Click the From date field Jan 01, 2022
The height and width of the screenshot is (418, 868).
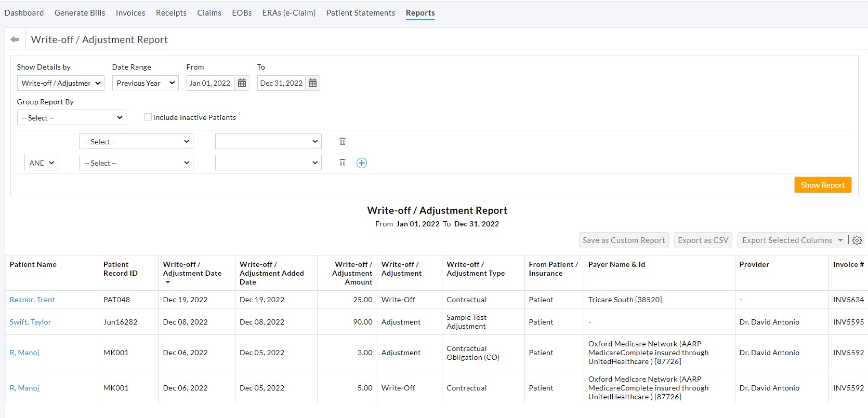[211, 83]
